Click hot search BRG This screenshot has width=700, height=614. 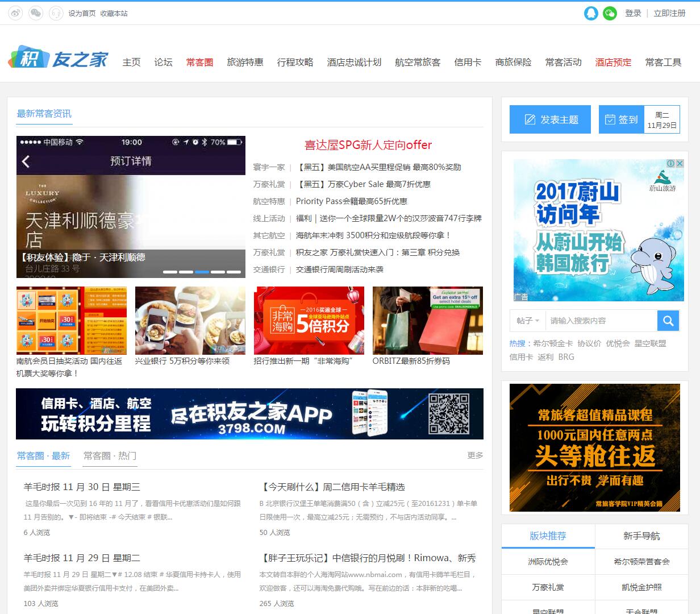(566, 357)
